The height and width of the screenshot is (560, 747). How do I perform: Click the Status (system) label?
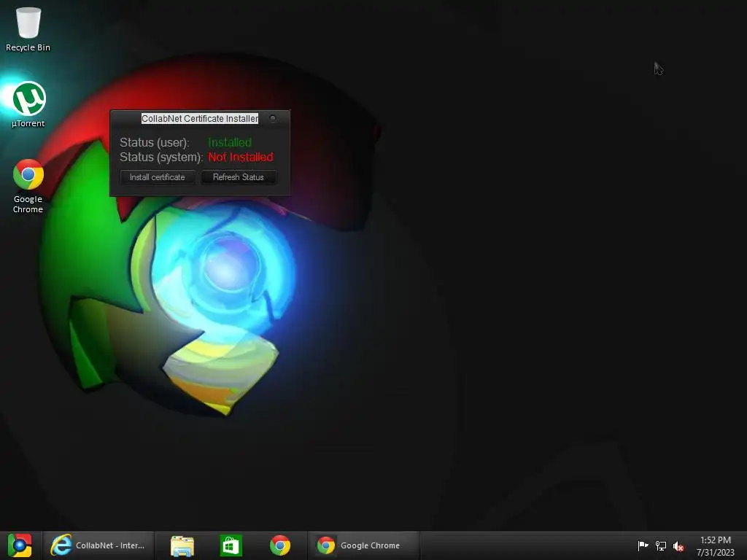[x=161, y=157]
